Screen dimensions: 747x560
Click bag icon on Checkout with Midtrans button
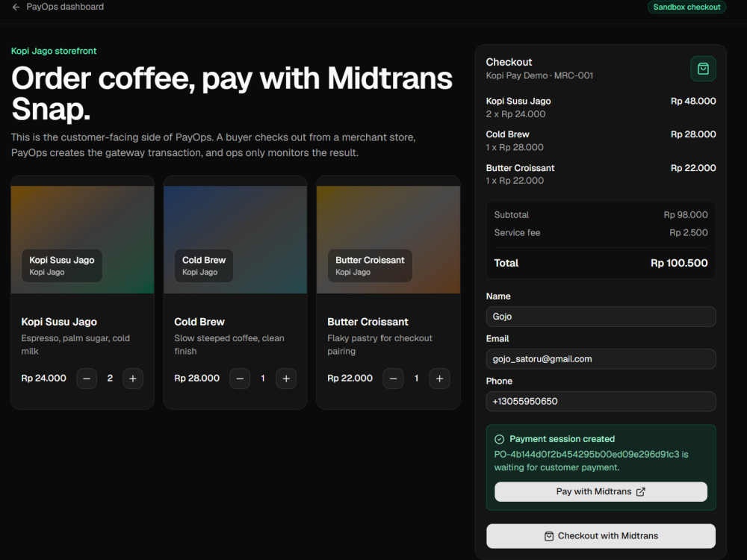549,536
